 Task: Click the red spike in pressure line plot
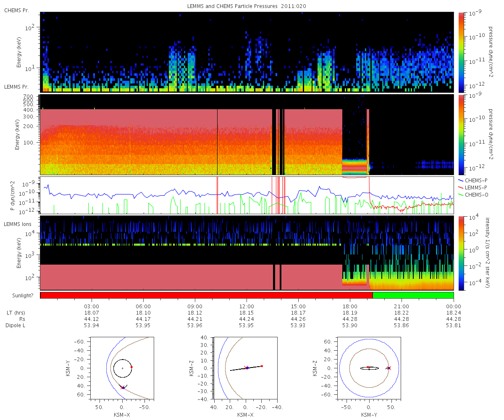[217, 195]
